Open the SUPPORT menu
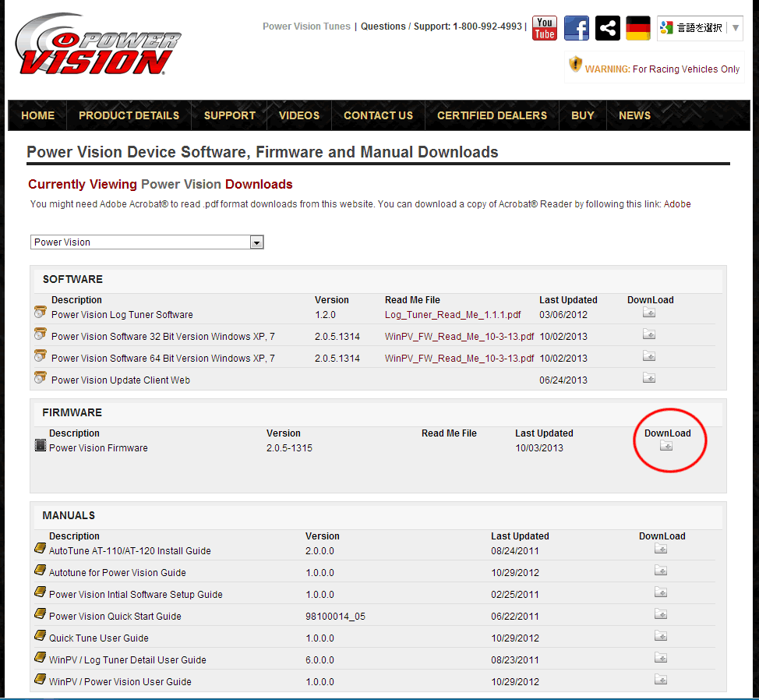This screenshot has width=759, height=700. (x=229, y=115)
